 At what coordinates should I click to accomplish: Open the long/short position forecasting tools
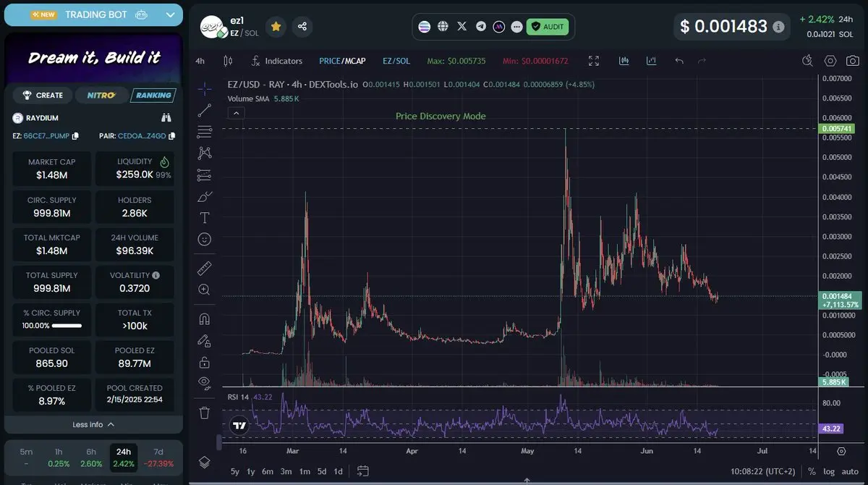click(x=204, y=174)
